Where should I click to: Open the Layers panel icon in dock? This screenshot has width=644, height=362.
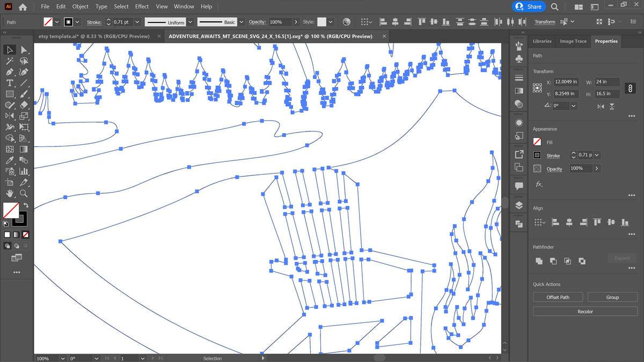point(519,205)
